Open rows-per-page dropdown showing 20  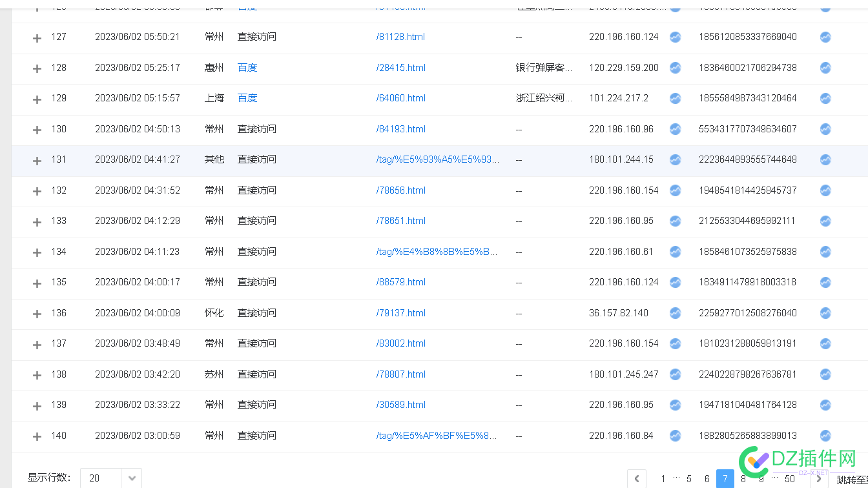point(110,478)
